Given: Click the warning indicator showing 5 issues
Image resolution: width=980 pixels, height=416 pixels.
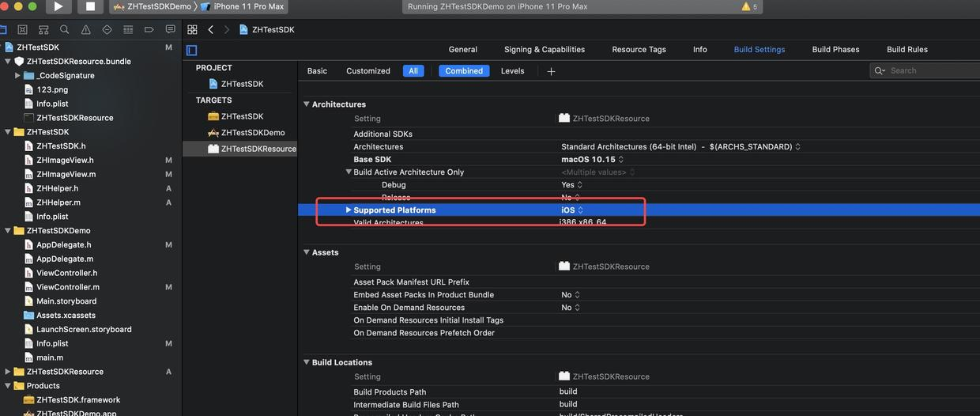Looking at the screenshot, I should click(x=749, y=6).
